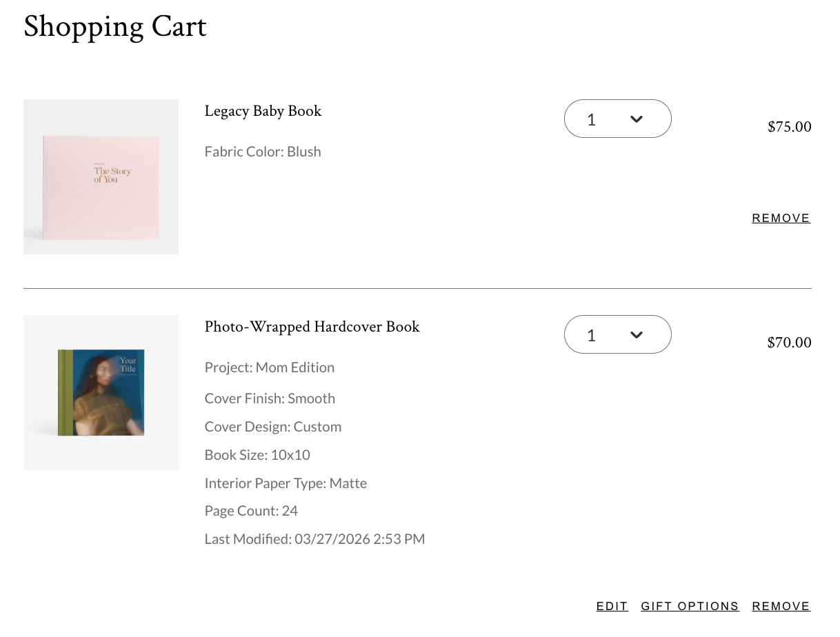Click the Legacy Baby Book product thumbnail

(101, 176)
